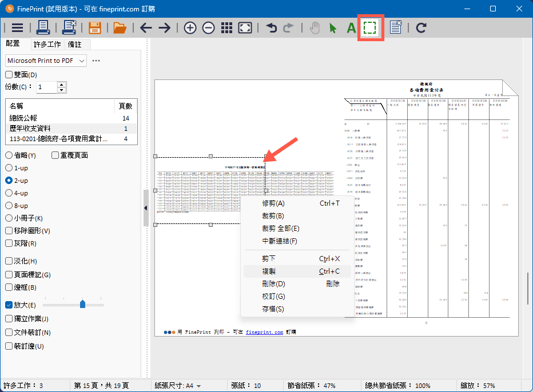The image size is (533, 392).
Task: Open the fineprint.com link in footer
Action: 264,332
